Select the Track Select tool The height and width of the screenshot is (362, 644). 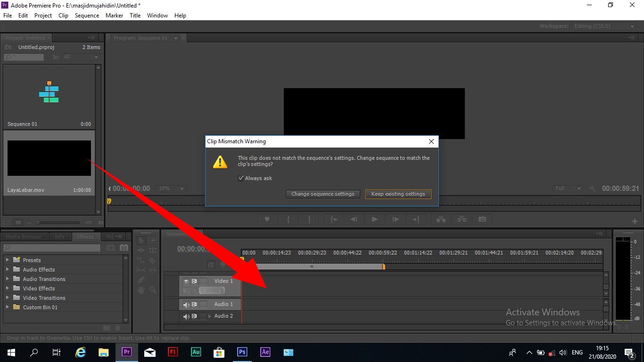(x=152, y=241)
